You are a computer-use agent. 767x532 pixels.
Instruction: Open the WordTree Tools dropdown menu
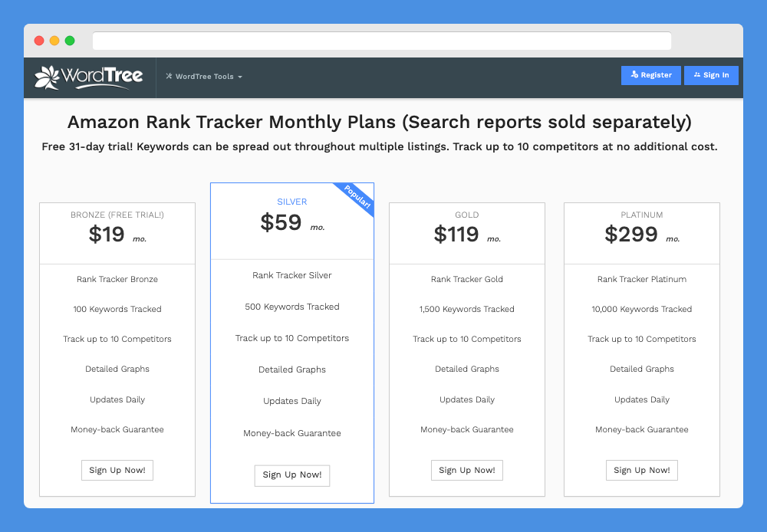click(204, 77)
